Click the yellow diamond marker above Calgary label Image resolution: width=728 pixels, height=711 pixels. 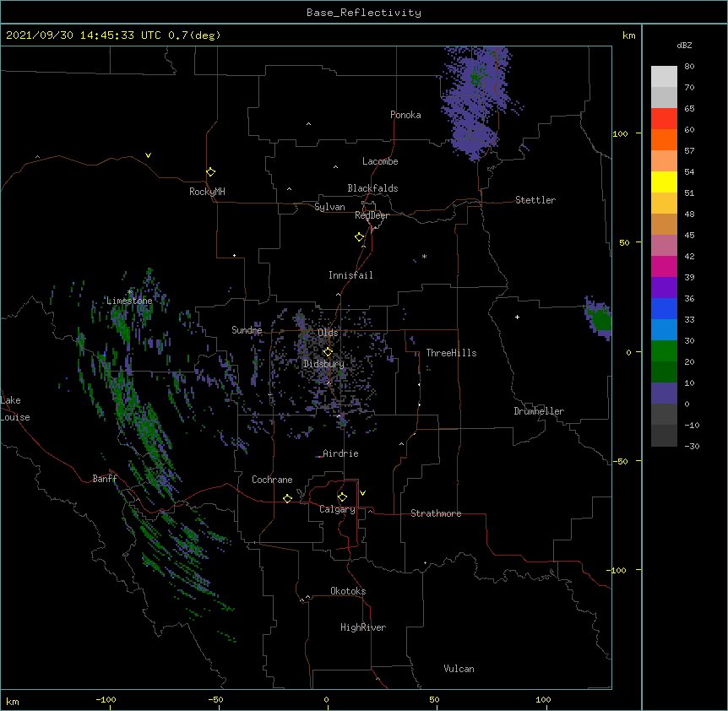coord(342,497)
